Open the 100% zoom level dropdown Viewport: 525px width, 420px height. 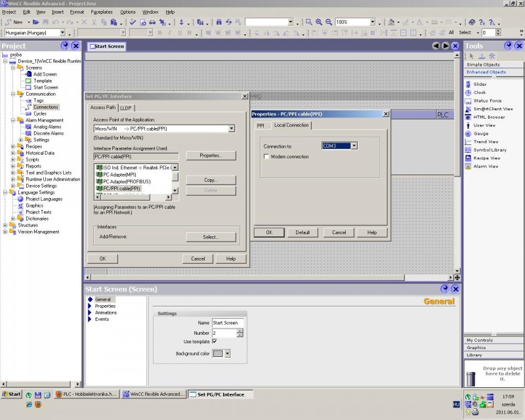pyautogui.click(x=372, y=22)
